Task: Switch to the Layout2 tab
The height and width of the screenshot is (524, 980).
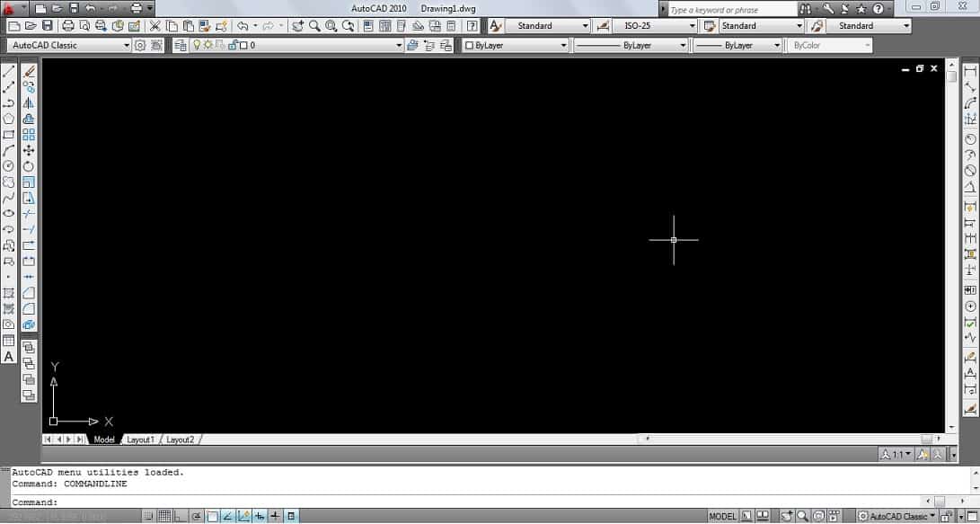Action: point(180,440)
